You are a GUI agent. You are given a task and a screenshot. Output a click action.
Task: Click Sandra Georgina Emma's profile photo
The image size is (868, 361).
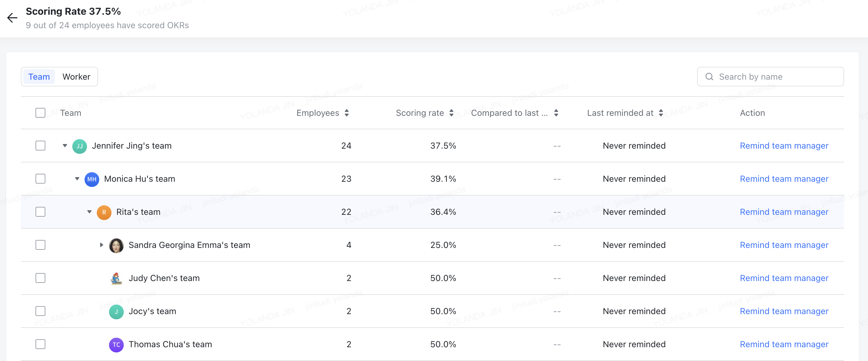coord(117,245)
